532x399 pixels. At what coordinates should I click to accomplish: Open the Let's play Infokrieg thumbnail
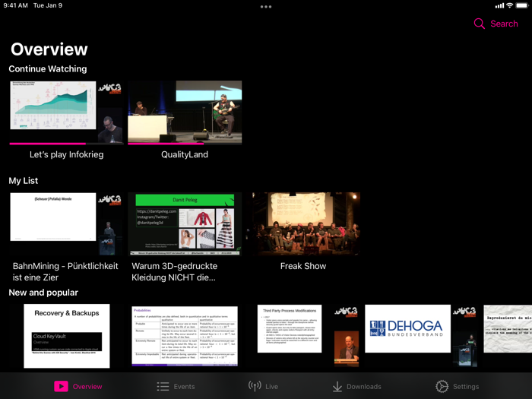66,112
